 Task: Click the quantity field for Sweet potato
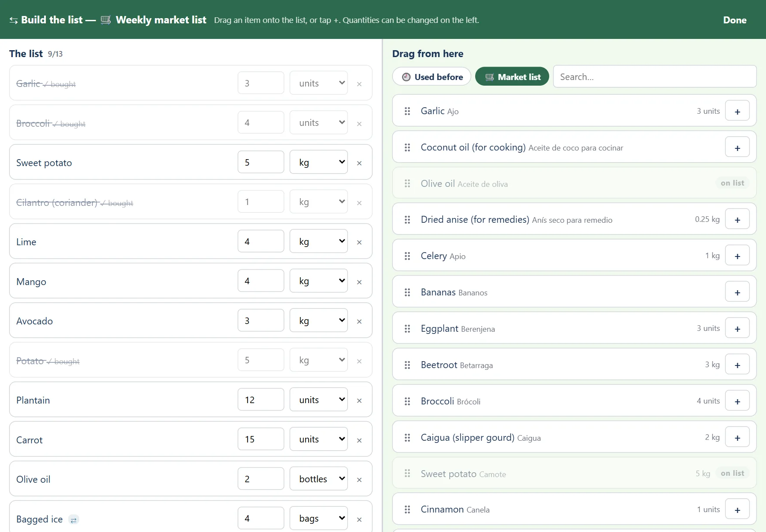point(261,162)
